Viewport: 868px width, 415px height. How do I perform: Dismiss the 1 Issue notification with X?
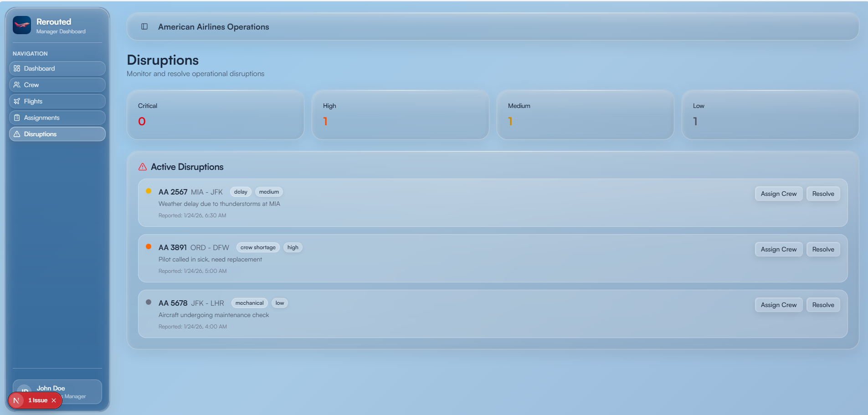[54, 400]
